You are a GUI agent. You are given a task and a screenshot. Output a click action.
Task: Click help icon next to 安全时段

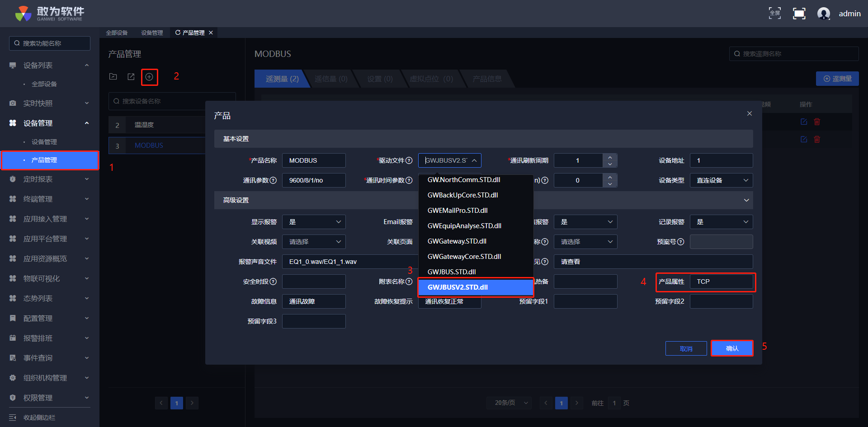click(273, 282)
